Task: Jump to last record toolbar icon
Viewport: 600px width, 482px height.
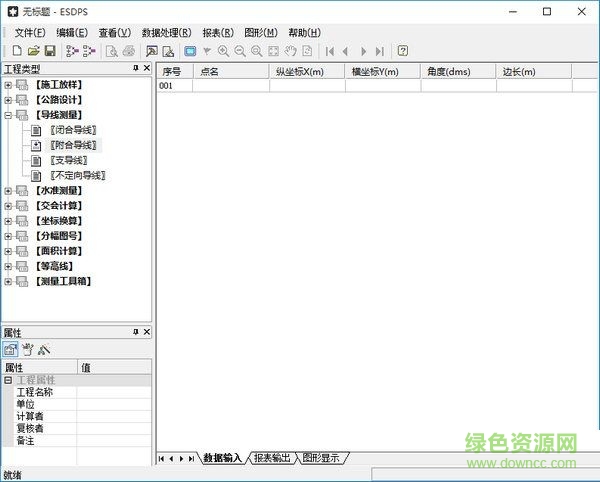Action: tap(380, 51)
